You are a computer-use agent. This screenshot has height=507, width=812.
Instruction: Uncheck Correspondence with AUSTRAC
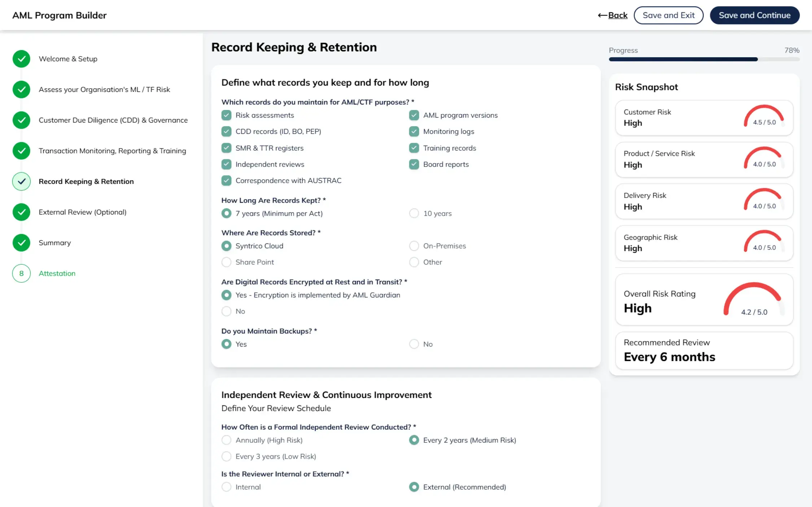click(226, 180)
